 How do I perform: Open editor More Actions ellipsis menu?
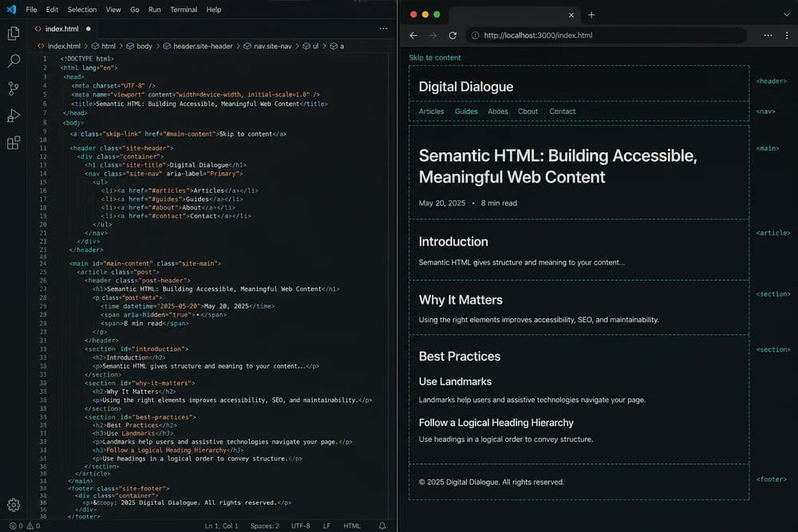[383, 29]
